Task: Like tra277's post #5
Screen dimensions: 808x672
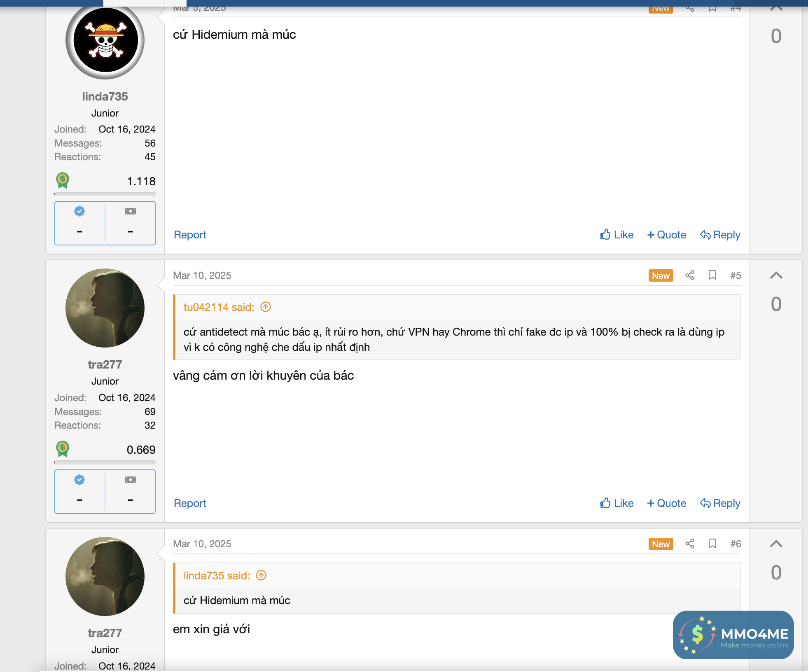Action: coord(617,503)
